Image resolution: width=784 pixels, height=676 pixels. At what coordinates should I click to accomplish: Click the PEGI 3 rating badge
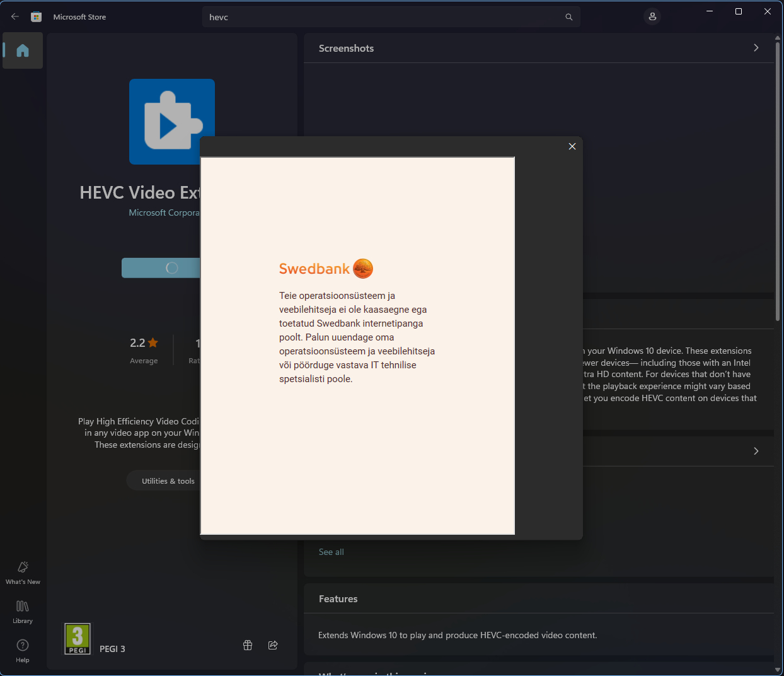pos(78,639)
